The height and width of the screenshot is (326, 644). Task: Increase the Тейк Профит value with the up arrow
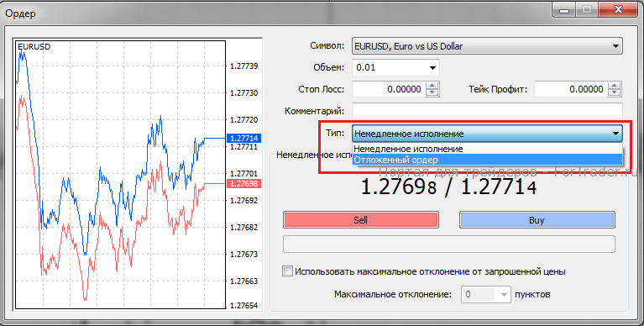[x=615, y=86]
